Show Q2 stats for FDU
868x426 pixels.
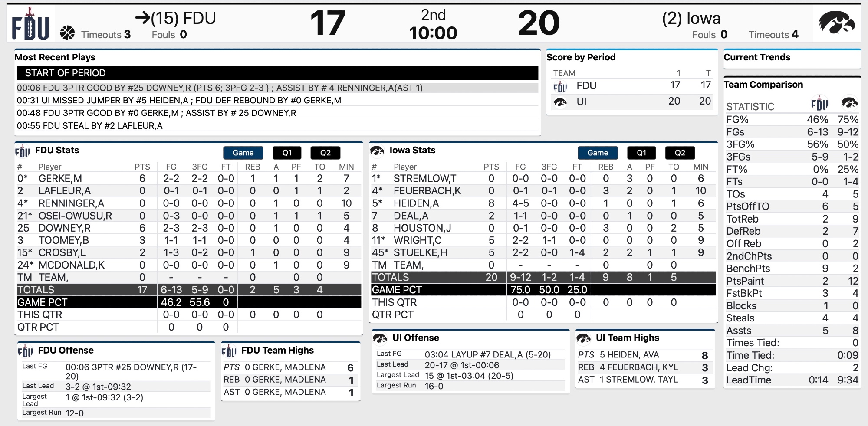tap(325, 153)
